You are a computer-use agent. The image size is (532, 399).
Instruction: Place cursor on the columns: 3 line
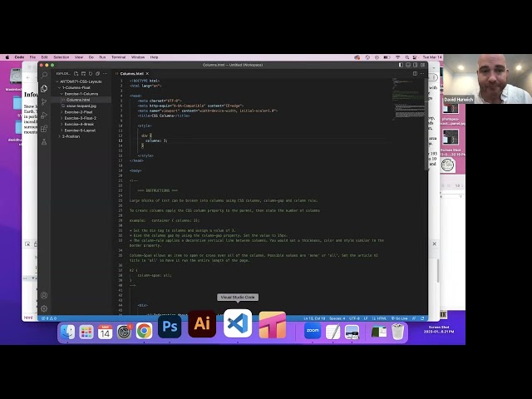(x=156, y=140)
